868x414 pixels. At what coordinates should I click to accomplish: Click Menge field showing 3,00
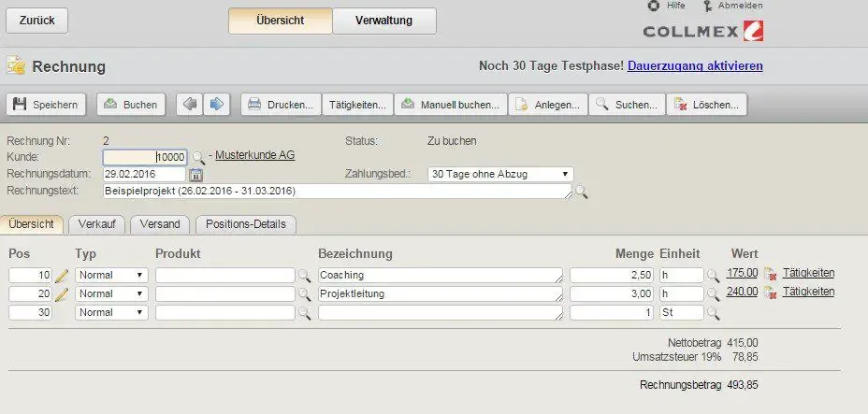pos(613,294)
